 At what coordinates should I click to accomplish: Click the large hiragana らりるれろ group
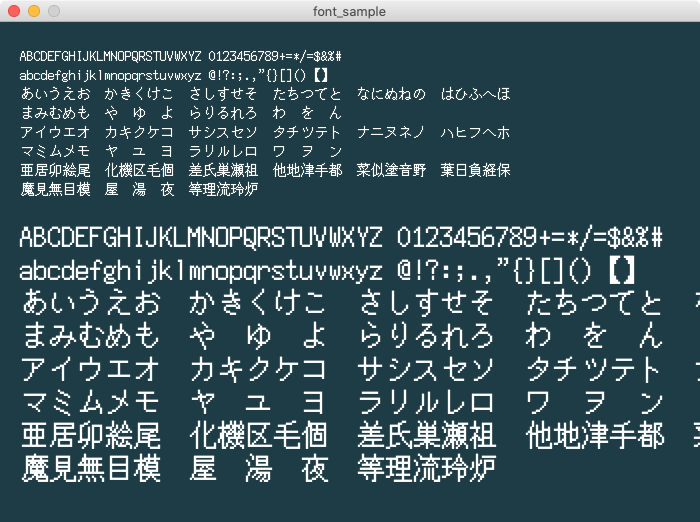click(x=426, y=336)
